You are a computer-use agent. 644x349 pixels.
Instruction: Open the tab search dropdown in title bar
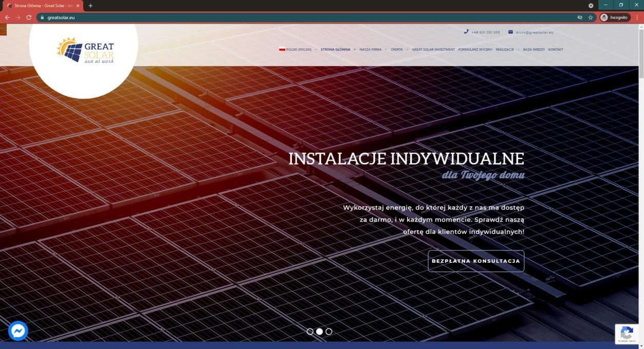pos(591,6)
